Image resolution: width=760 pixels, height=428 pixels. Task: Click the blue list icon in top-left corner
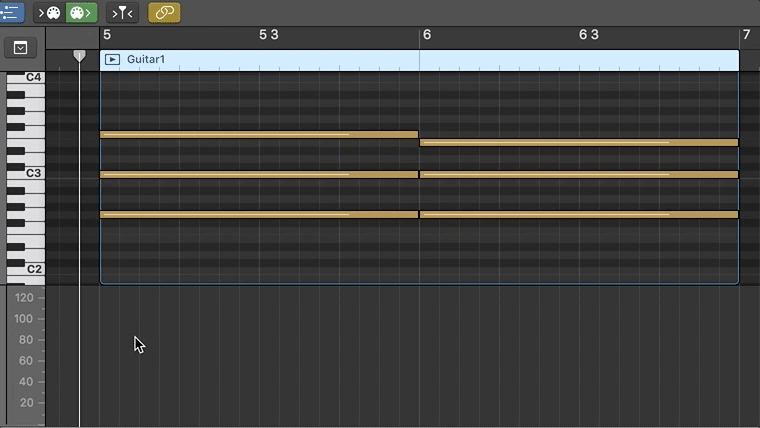click(11, 13)
